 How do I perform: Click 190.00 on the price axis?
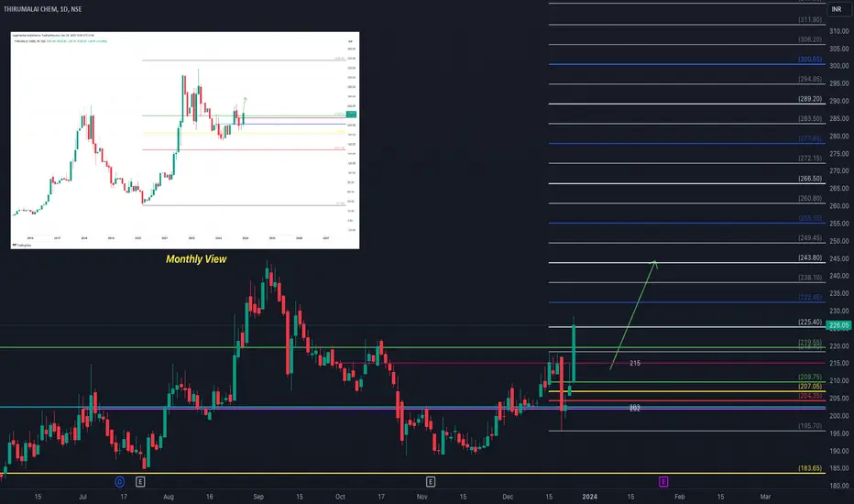tap(839, 451)
